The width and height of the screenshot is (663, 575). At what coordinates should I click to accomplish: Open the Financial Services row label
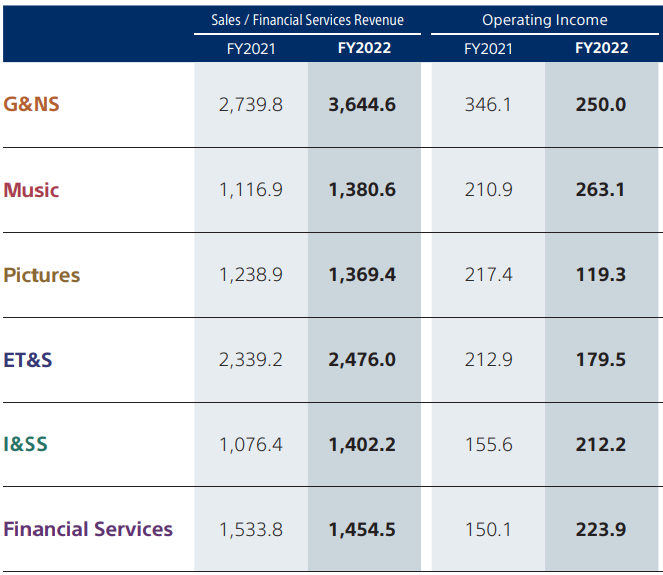pyautogui.click(x=88, y=529)
